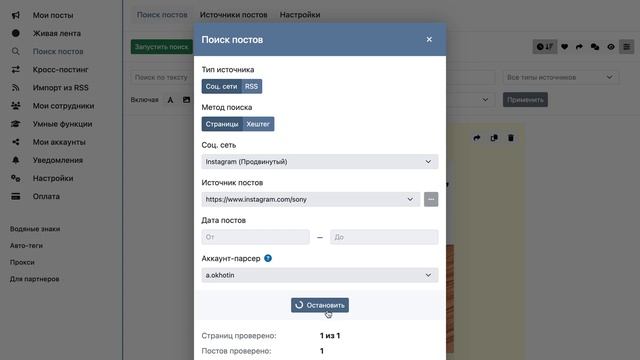Screen dimensions: 640x360
Task: Click the megaphone icon beside Мои посты
Action: 16,15
